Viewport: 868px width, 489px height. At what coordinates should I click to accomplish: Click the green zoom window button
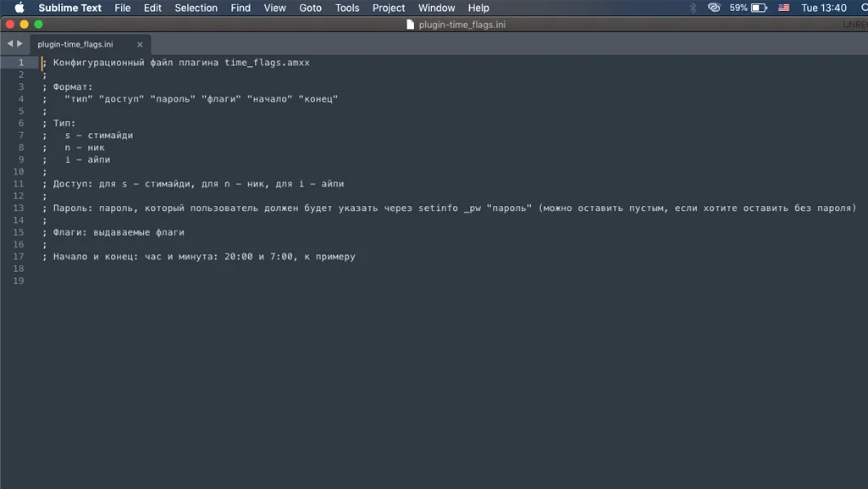point(38,25)
